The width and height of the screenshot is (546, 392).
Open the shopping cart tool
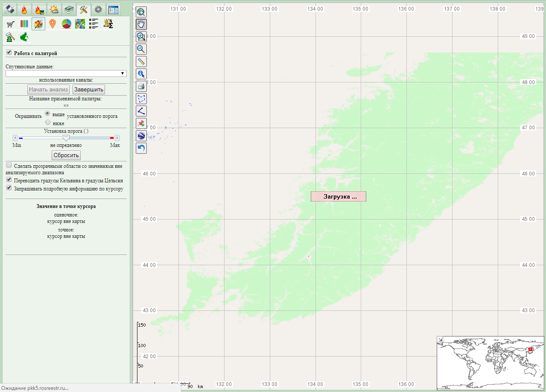tap(11, 24)
